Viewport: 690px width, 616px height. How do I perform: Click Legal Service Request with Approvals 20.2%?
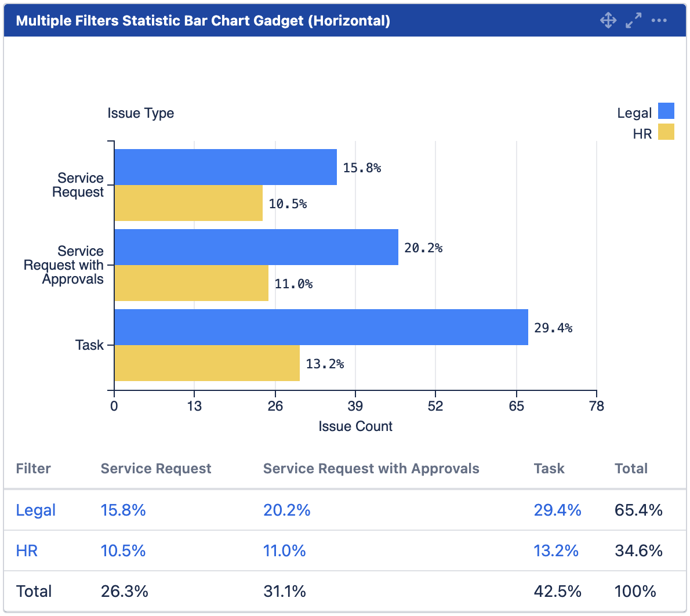tap(286, 510)
